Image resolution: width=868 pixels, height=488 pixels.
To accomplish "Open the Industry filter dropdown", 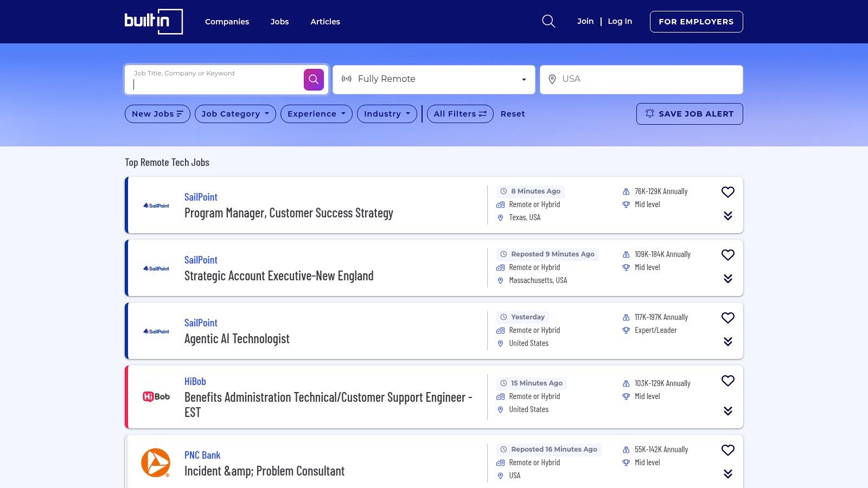I will pos(387,114).
